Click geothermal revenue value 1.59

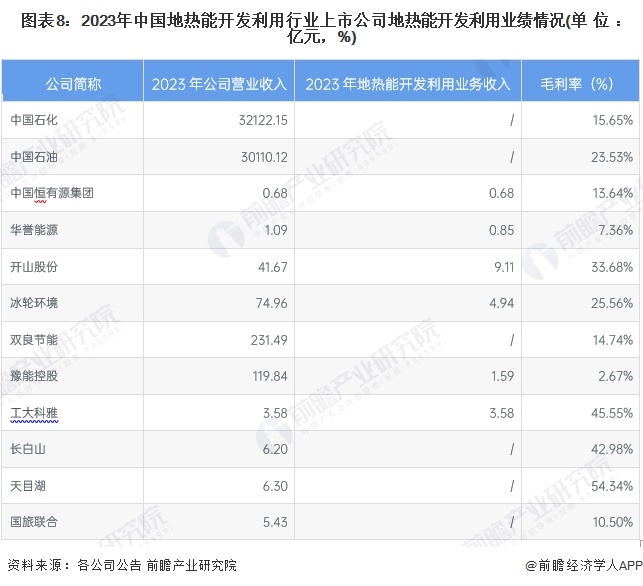point(503,376)
